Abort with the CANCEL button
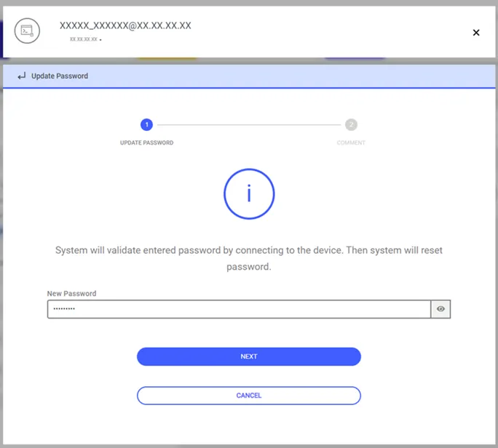Screen dimensions: 498x448 coord(249,396)
